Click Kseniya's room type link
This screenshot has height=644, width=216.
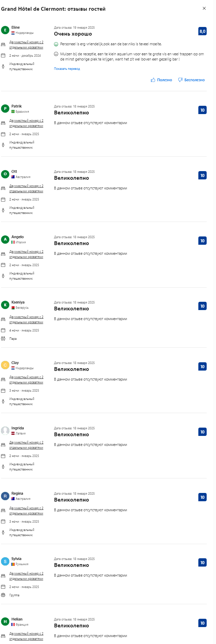tap(26, 319)
